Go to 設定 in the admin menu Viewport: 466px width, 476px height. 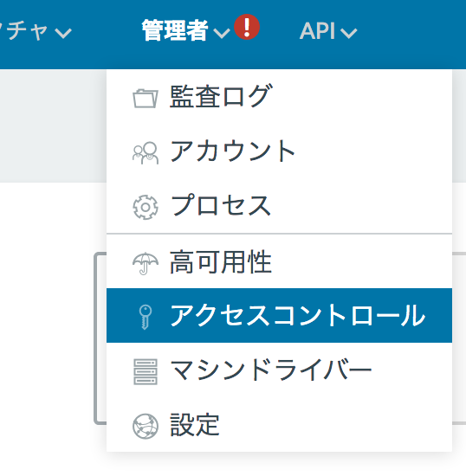click(279, 424)
